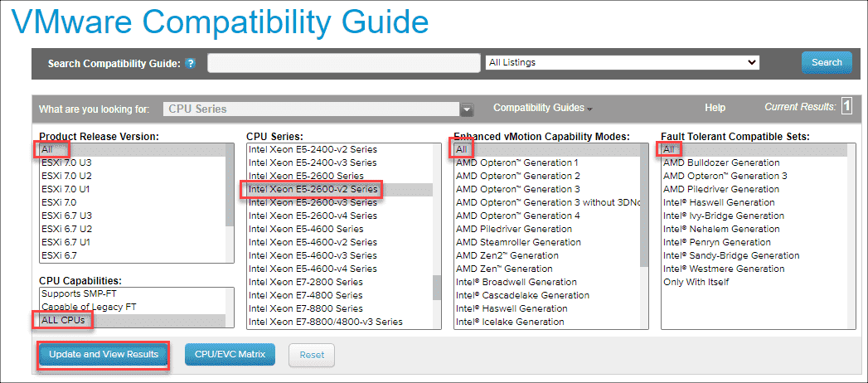Open the All Listings dropdown
This screenshot has width=868, height=383.
pyautogui.click(x=623, y=62)
